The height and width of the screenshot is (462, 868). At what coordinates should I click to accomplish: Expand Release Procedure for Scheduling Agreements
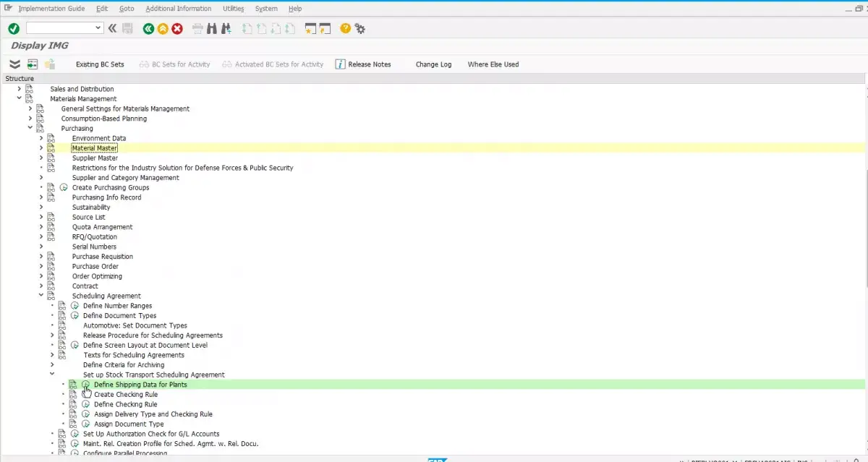[x=52, y=335]
